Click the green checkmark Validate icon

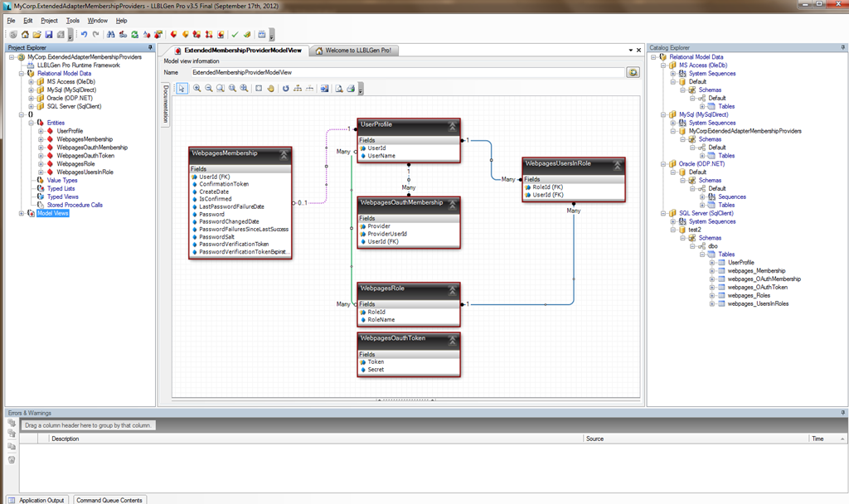click(x=235, y=35)
